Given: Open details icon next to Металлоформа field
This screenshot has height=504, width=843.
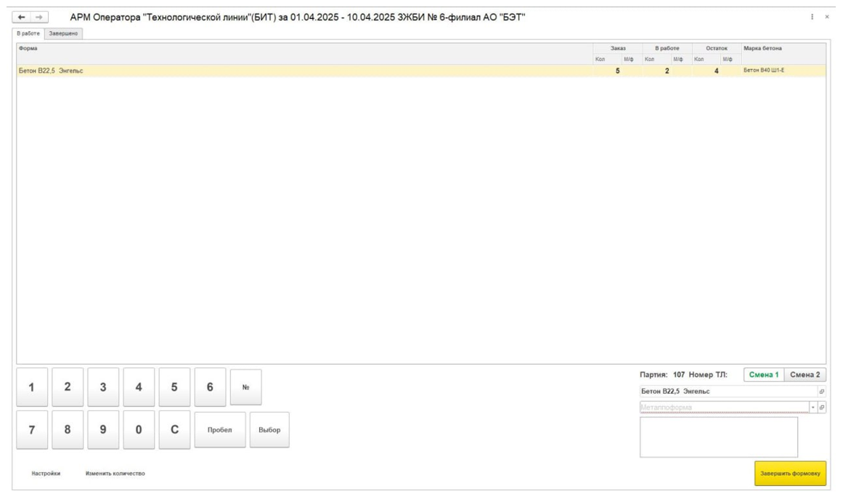Looking at the screenshot, I should (821, 407).
